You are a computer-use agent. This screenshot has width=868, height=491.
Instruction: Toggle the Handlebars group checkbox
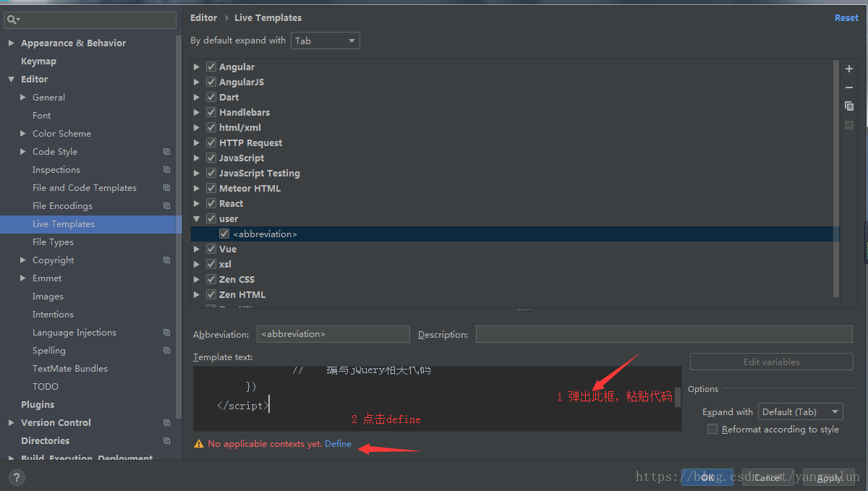(211, 112)
